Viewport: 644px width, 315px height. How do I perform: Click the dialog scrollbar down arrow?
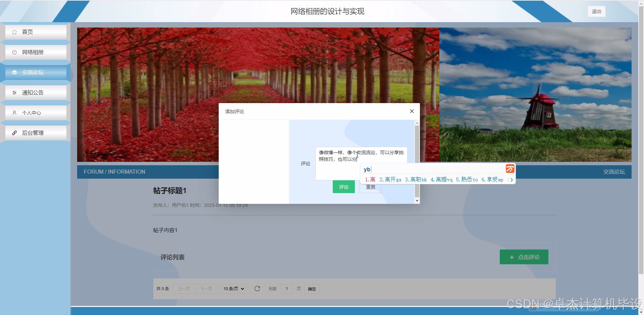point(417,201)
